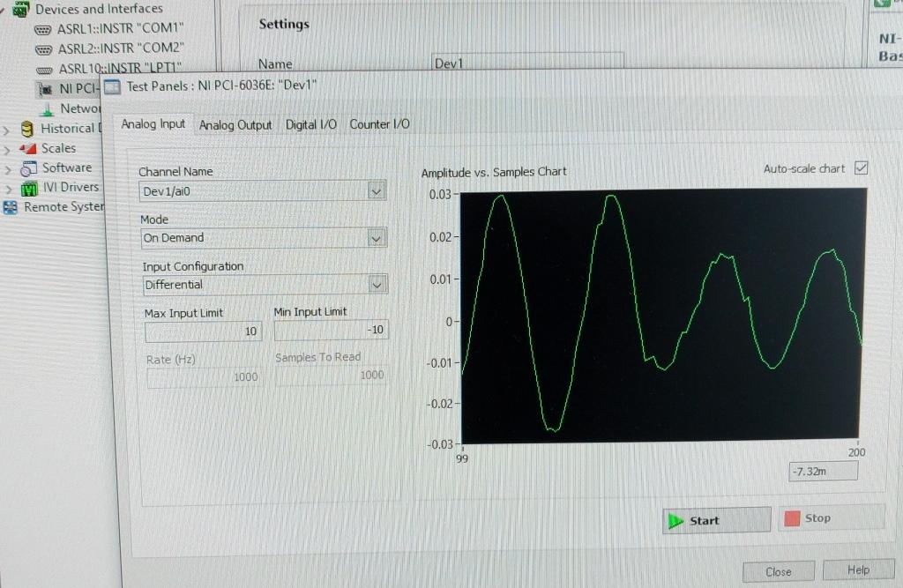Open the Network Devices icon in tree
The height and width of the screenshot is (588, 903).
click(48, 109)
